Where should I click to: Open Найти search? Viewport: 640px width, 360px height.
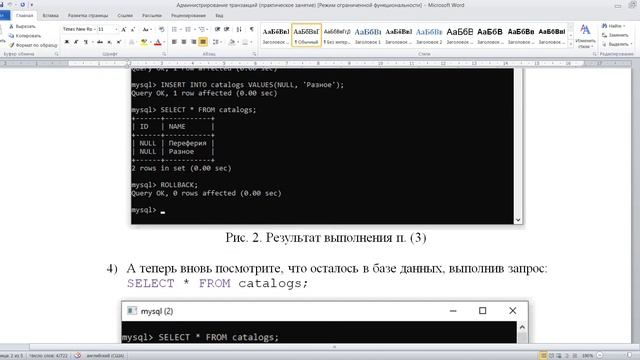coord(613,26)
